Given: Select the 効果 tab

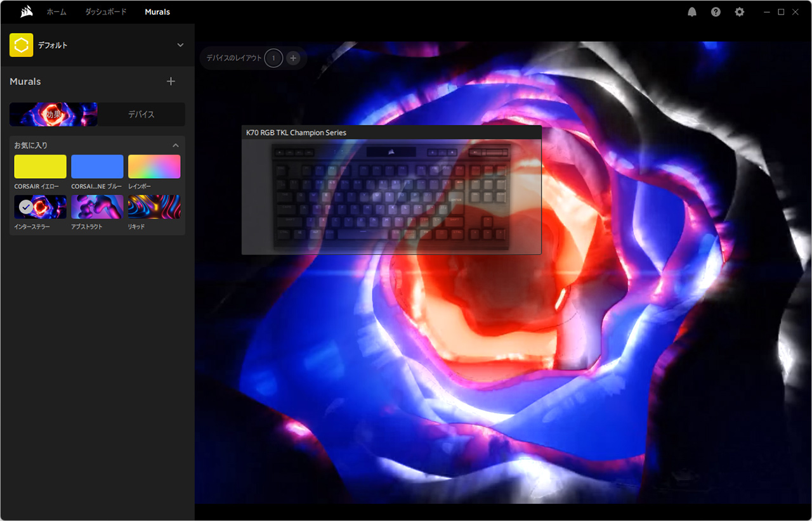Looking at the screenshot, I should [53, 114].
